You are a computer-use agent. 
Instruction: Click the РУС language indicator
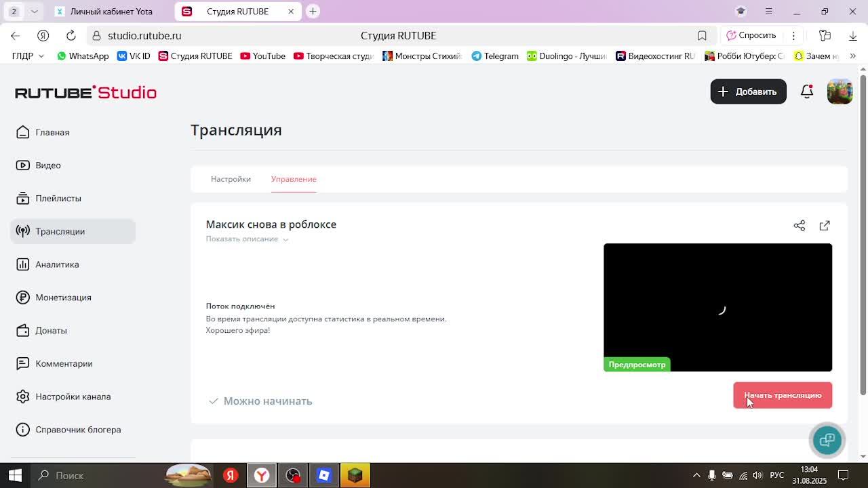[777, 475]
